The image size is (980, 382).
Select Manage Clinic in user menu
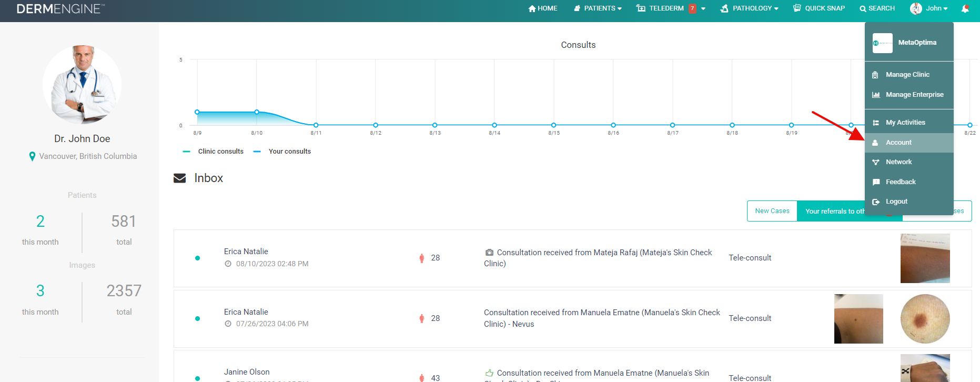pyautogui.click(x=909, y=75)
